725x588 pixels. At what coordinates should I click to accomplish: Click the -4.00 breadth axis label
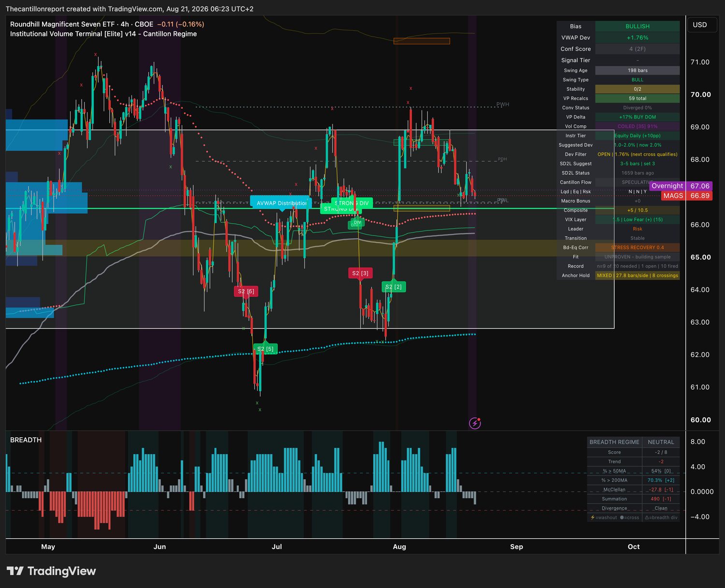pos(699,517)
